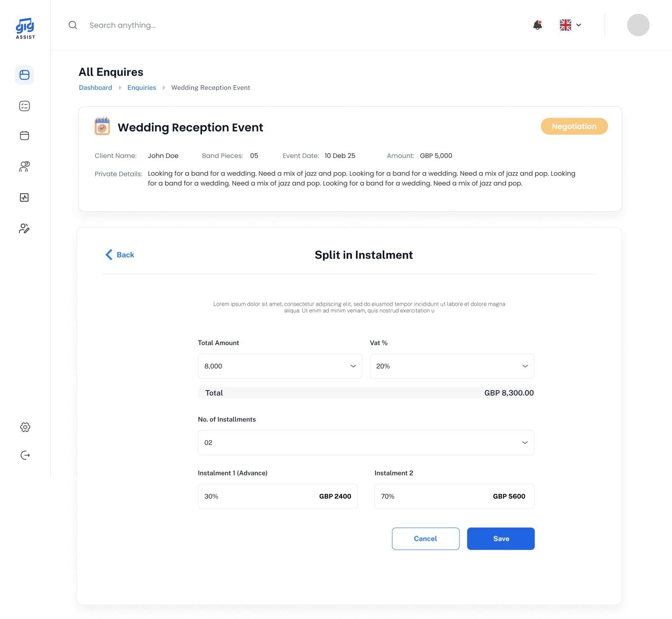Open the client support sidebar icon

25,167
